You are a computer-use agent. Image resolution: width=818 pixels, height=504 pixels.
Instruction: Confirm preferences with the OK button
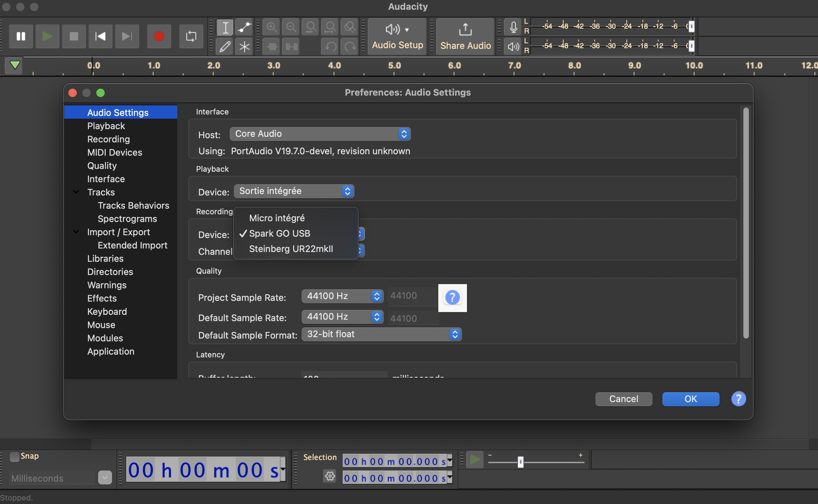[690, 399]
